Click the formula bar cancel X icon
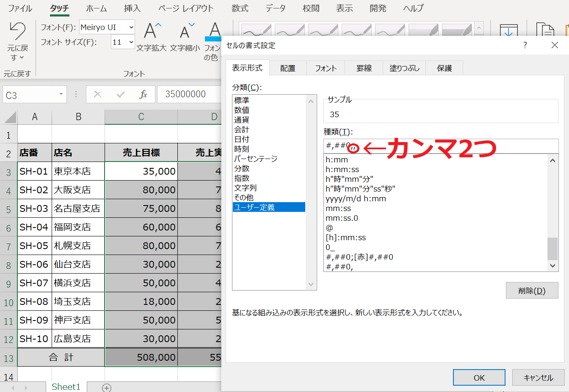The image size is (569, 392). (97, 94)
